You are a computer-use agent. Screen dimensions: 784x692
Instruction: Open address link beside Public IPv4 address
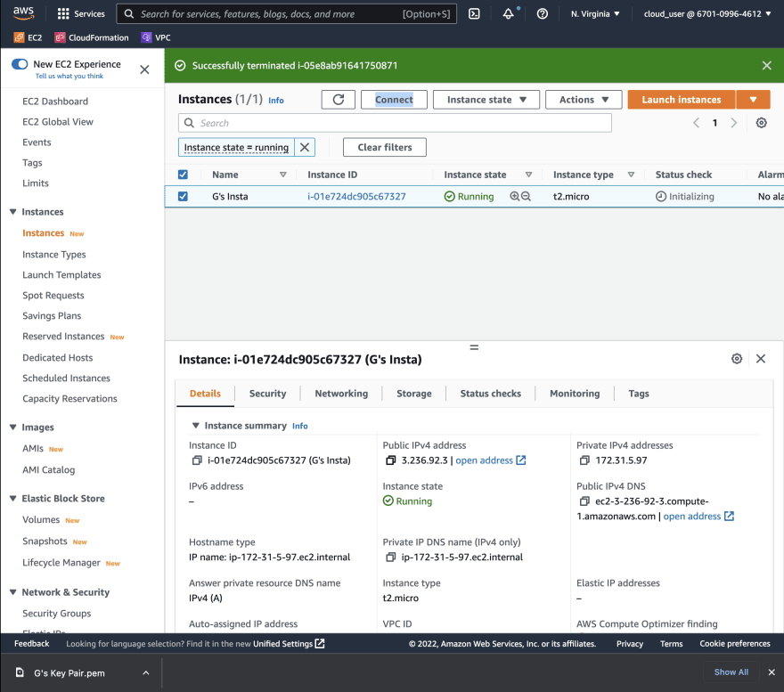[490, 460]
